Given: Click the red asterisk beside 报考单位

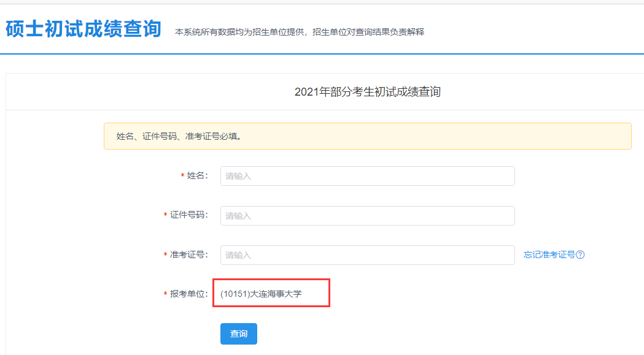Looking at the screenshot, I should (165, 294).
